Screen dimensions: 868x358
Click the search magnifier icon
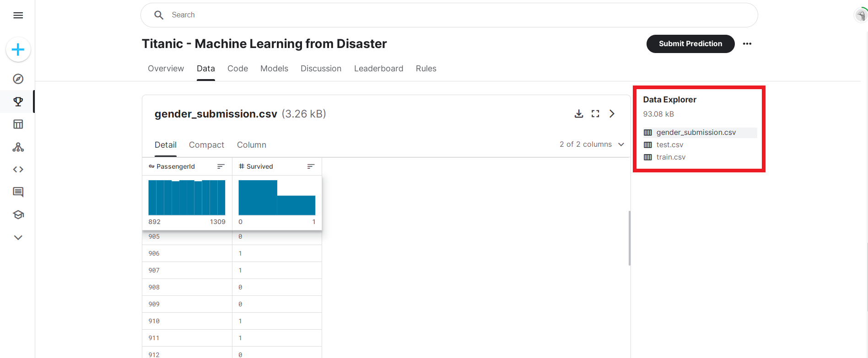tap(159, 15)
